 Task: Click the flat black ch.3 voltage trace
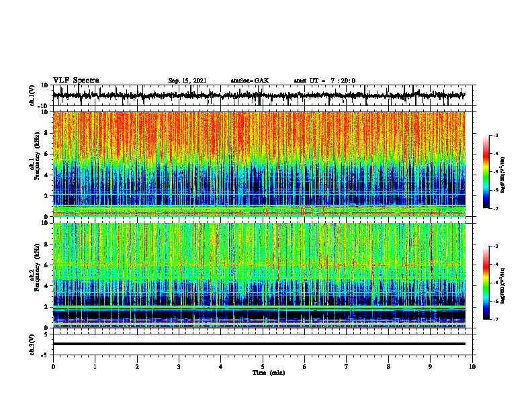tap(259, 344)
